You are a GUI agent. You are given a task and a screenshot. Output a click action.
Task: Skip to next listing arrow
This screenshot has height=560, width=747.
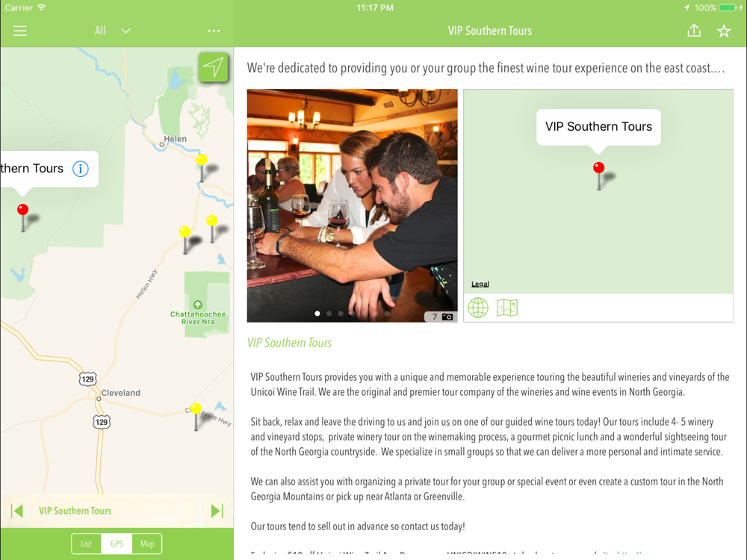pos(217,511)
